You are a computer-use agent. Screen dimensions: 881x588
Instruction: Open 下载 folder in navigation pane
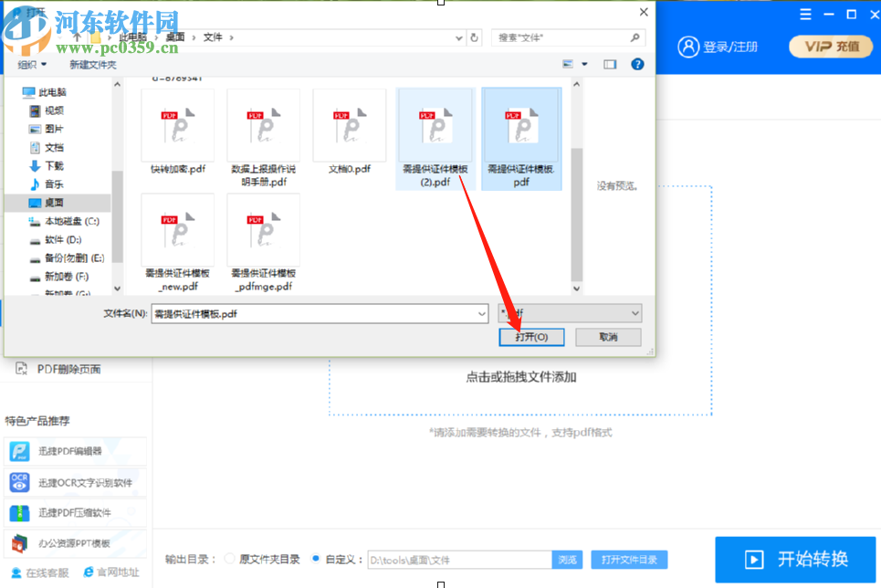click(x=47, y=165)
